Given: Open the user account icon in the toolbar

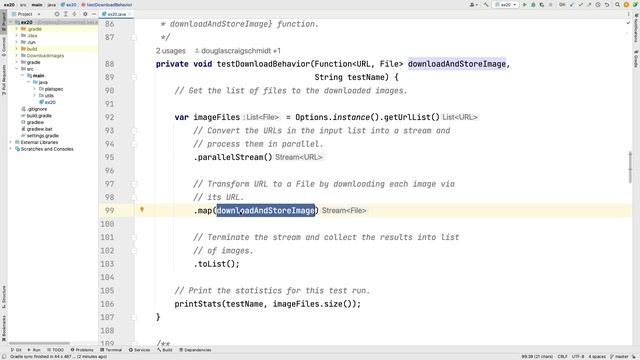Looking at the screenshot, I should pyautogui.click(x=473, y=5).
